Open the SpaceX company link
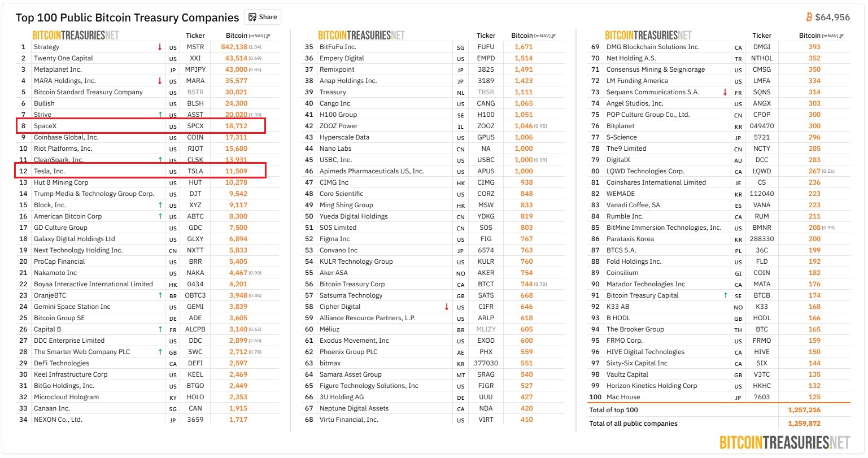 click(45, 126)
